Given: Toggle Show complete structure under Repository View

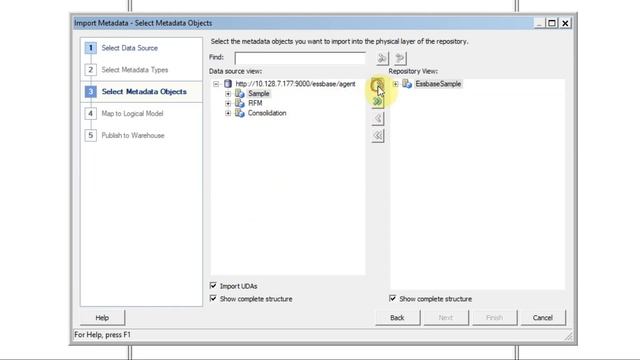Looking at the screenshot, I should [x=393, y=299].
